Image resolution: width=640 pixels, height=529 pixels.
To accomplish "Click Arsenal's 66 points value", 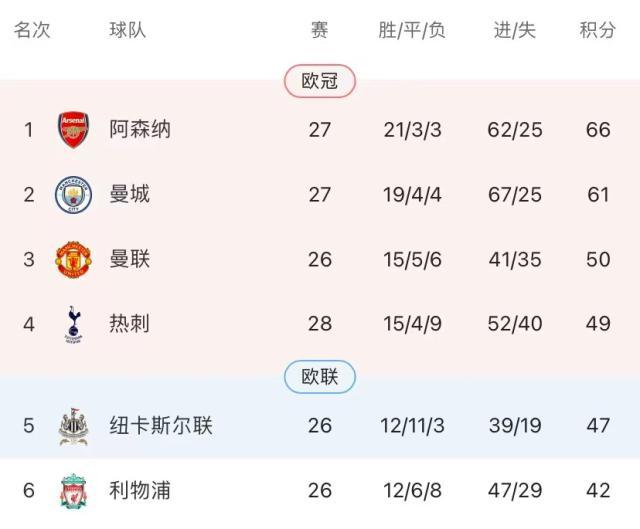I will point(598,130).
